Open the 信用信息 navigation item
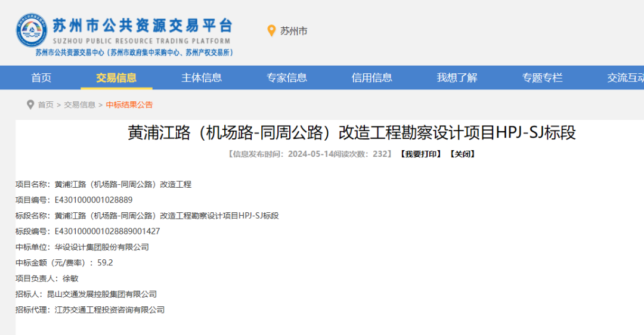Screen dimensions: 644x335 (372, 77)
